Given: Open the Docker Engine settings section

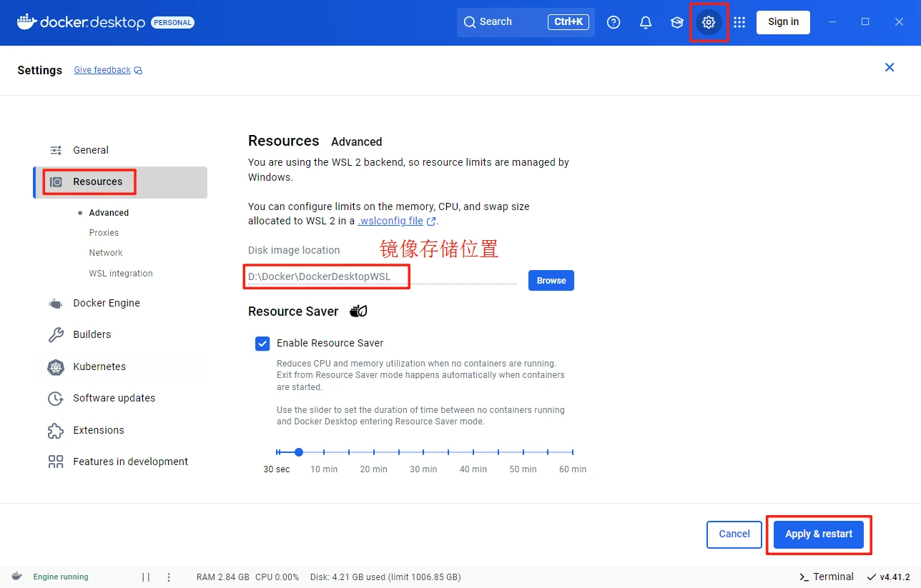Looking at the screenshot, I should click(120, 303).
